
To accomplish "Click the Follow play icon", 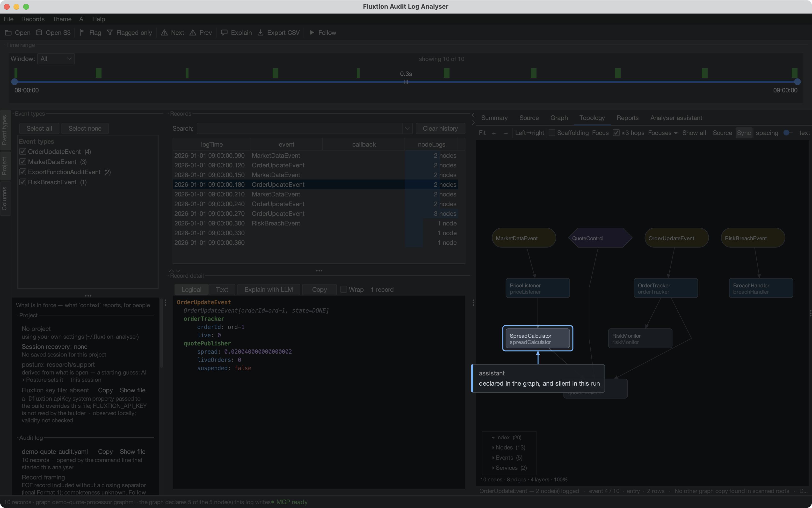I will click(312, 33).
